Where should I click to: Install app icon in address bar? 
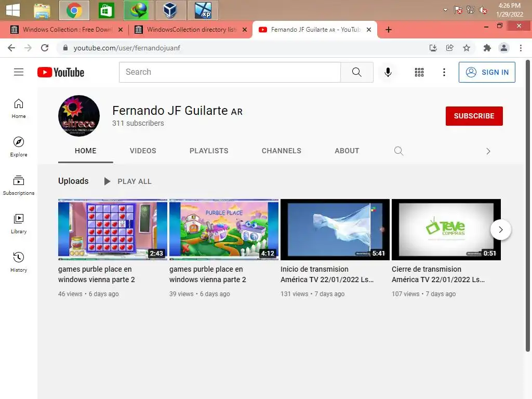[433, 48]
